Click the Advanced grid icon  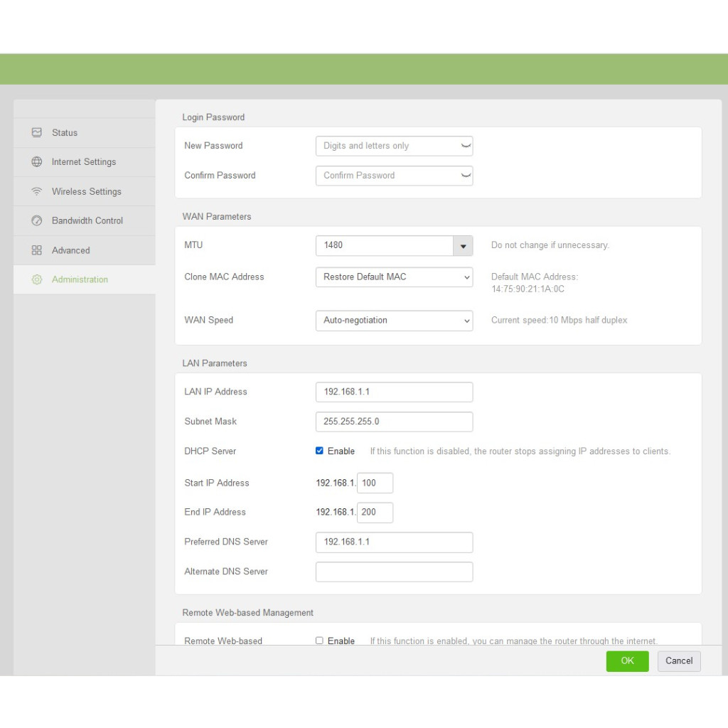pos(37,251)
